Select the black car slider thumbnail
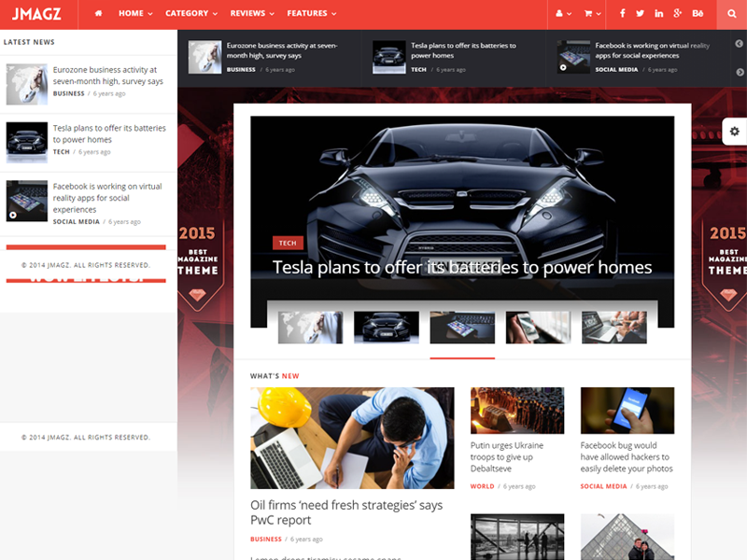747x560 pixels. (x=387, y=328)
